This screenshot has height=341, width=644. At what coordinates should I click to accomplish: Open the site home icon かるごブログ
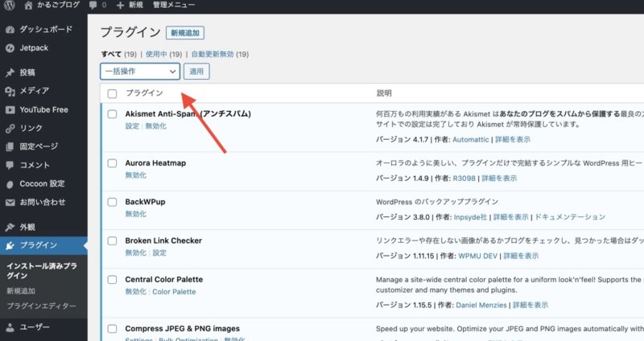coord(28,5)
